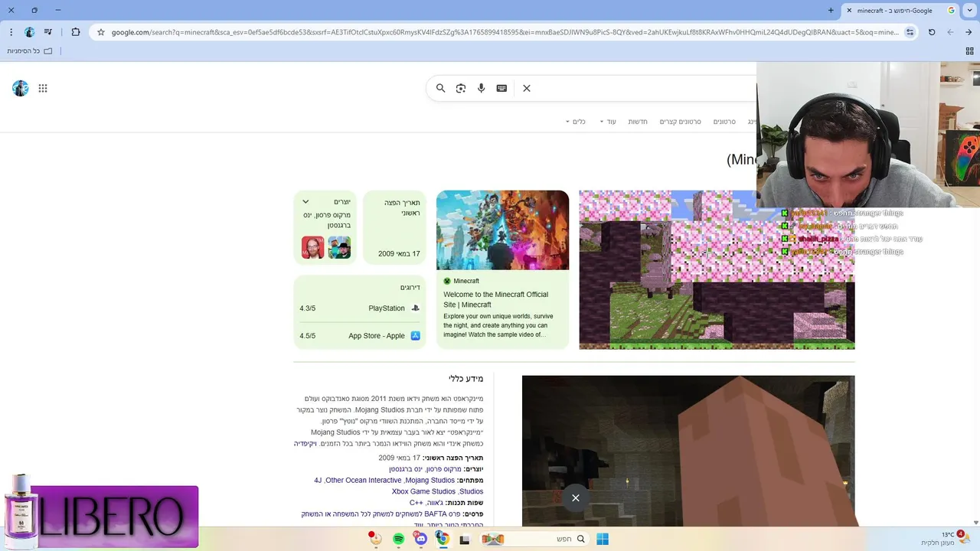The height and width of the screenshot is (551, 980).
Task: Open the PlayStation 4.3/5 rating row
Action: (360, 308)
